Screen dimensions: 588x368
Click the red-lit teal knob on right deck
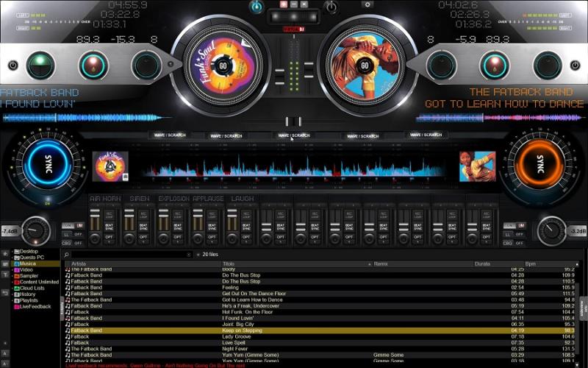click(495, 66)
